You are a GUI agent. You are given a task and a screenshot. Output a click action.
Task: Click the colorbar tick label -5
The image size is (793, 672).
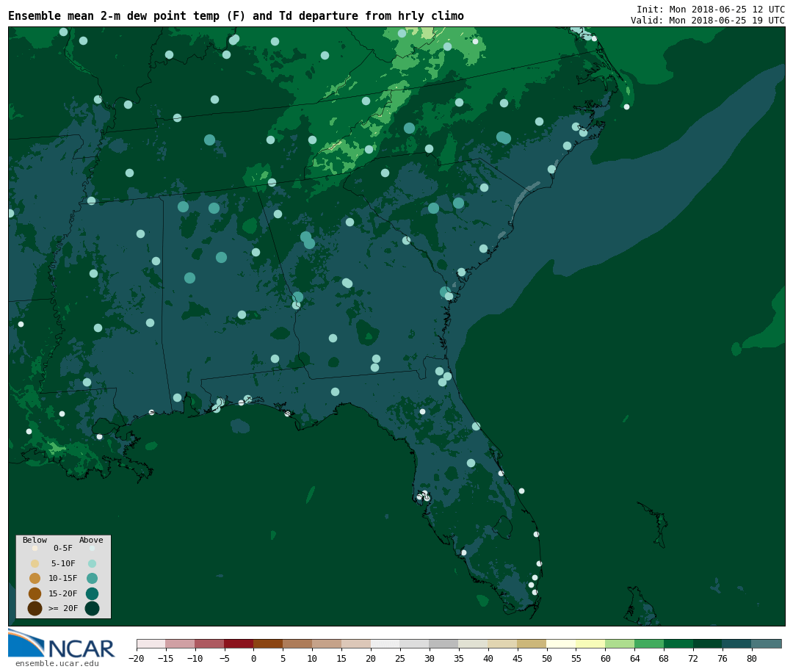coord(224,659)
